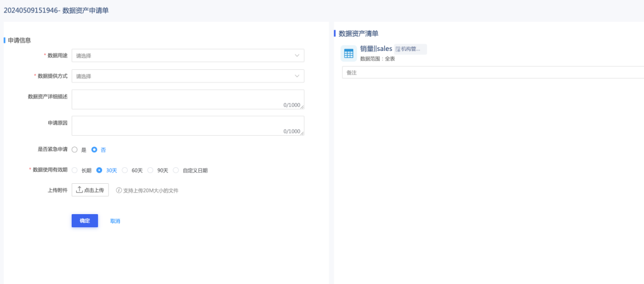The image size is (644, 284).
Task: Click the upload arrow icon
Action: tap(80, 190)
